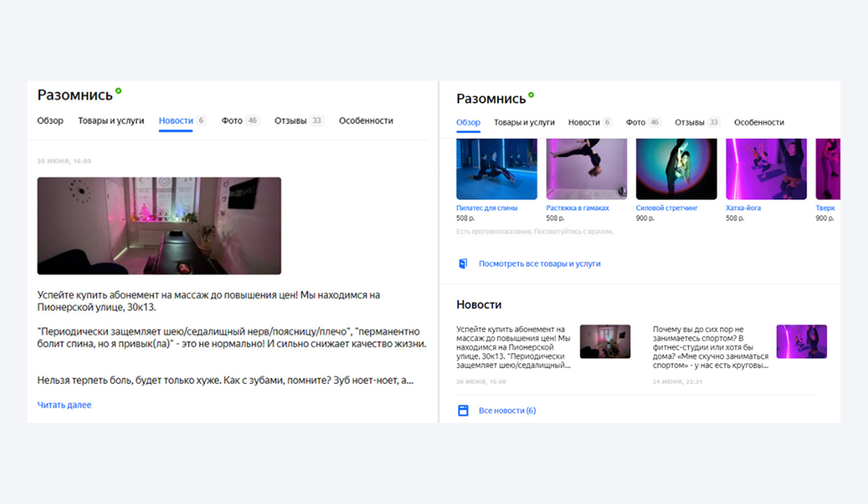Viewport: 868px width, 504px height.
Task: Expand the post with 'Читать далее'
Action: (x=64, y=405)
